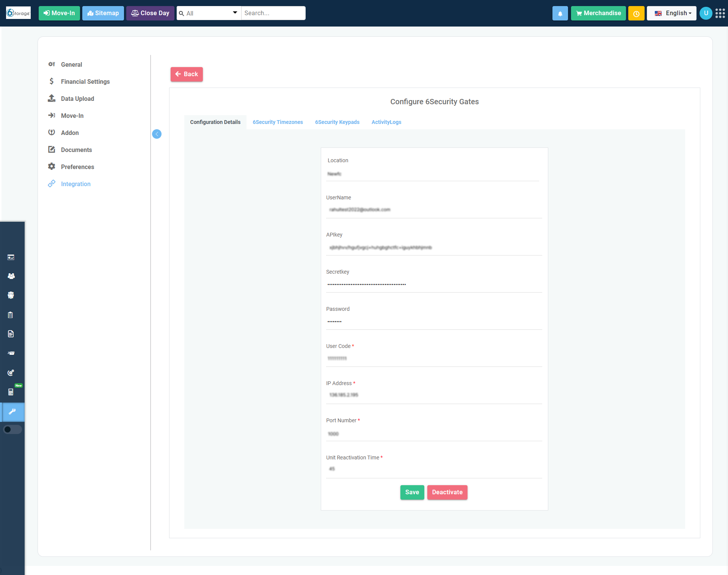Click the yellow clock icon button
The width and height of the screenshot is (728, 575).
point(636,13)
